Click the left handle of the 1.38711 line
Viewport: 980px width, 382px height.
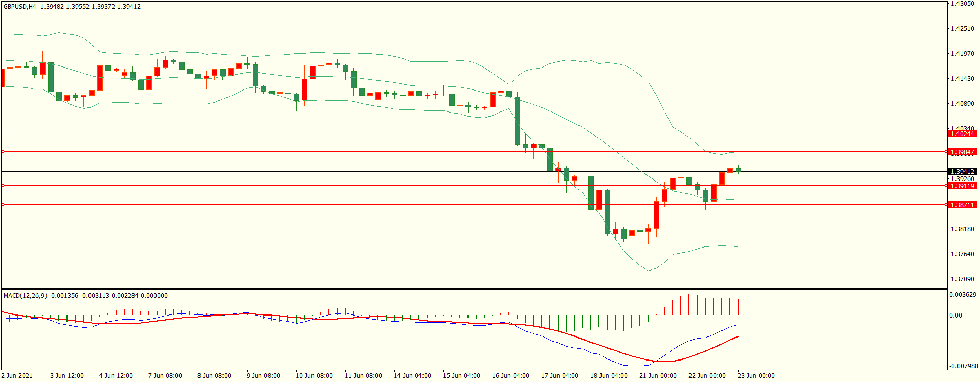pos(3,204)
